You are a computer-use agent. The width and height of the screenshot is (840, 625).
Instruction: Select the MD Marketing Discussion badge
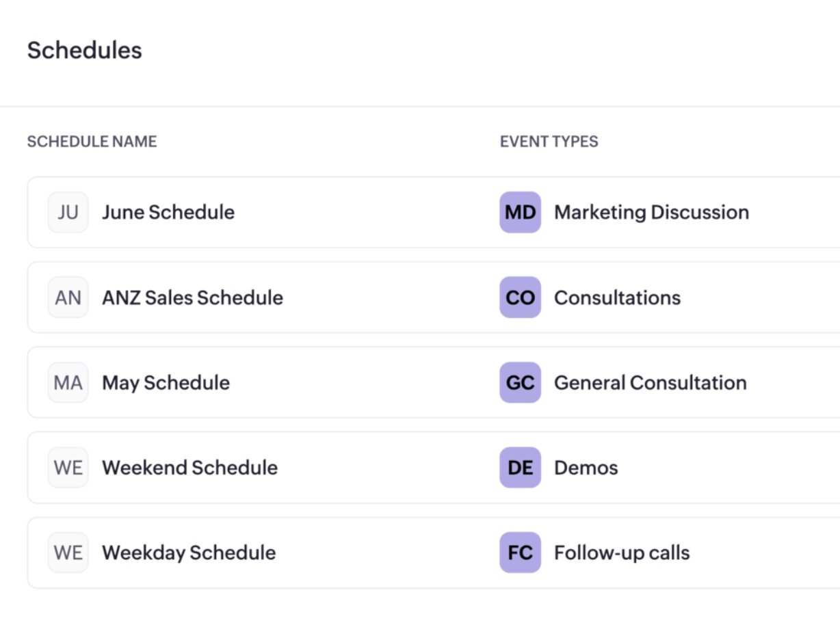[520, 212]
